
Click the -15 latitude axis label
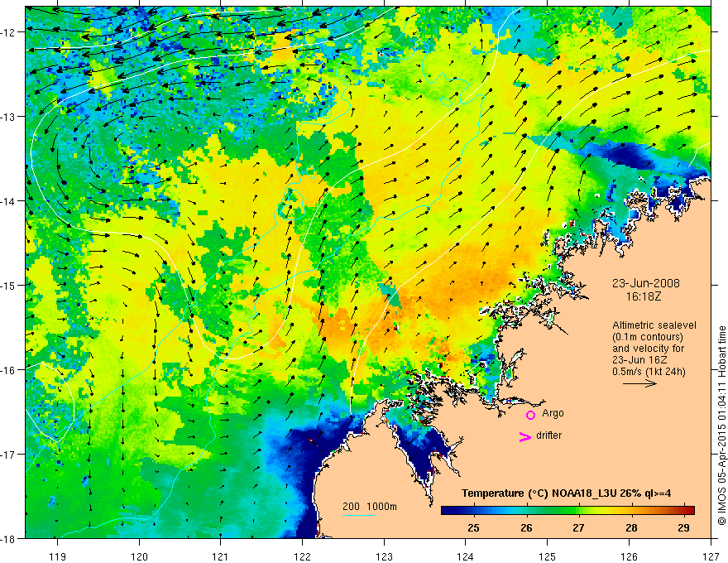tap(10, 285)
